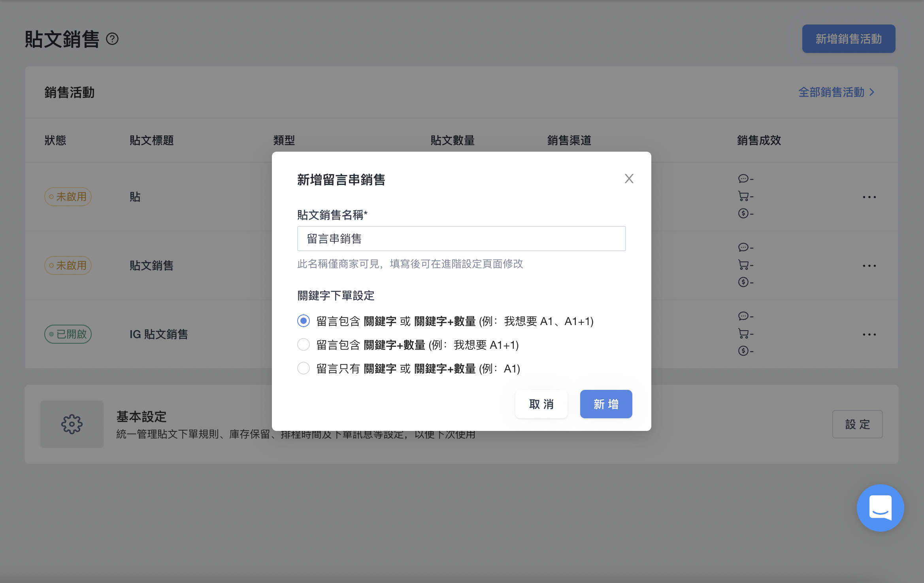Click the 未啟用 status badge in 貼 row

tap(68, 197)
